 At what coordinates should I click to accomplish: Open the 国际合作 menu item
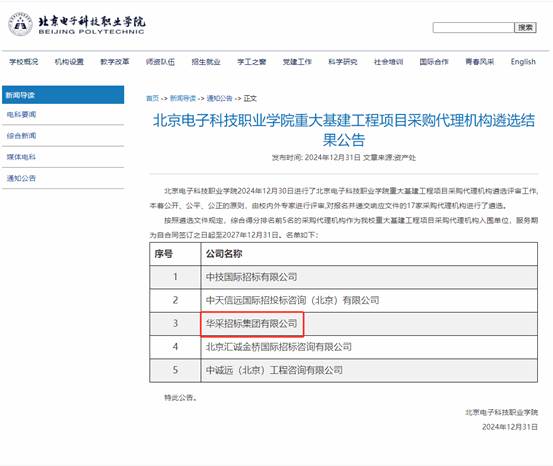[434, 62]
